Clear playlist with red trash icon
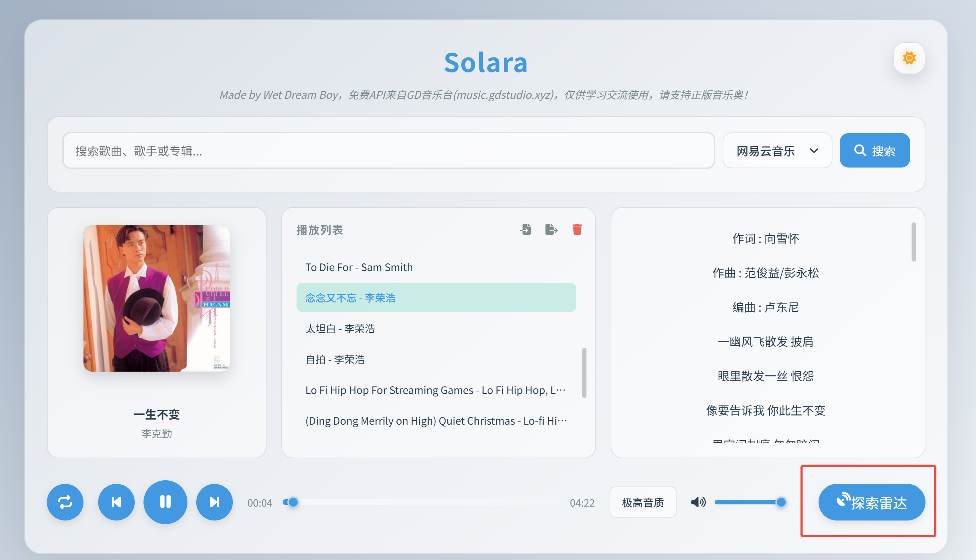976x560 pixels. (577, 230)
